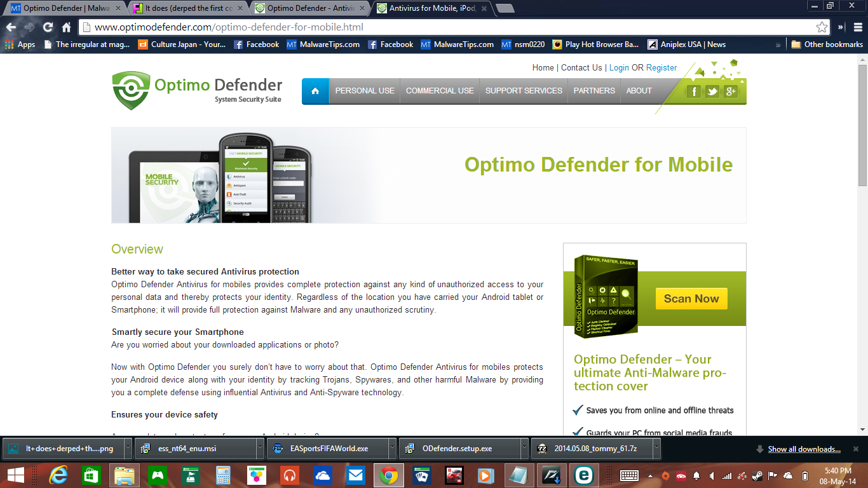This screenshot has width=868, height=488.
Task: Open the Action Center flag tray icon
Action: pyautogui.click(x=773, y=475)
